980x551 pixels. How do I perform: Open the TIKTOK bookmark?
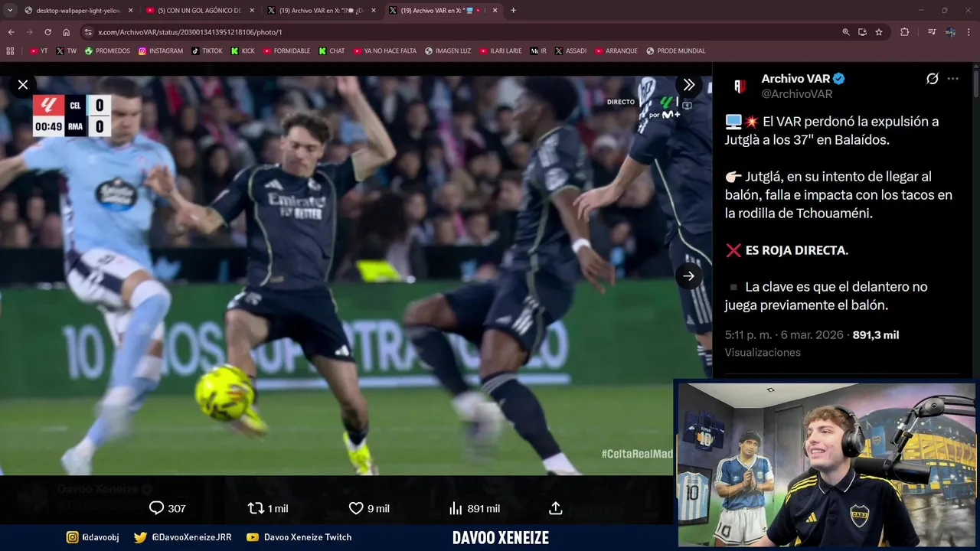(207, 51)
